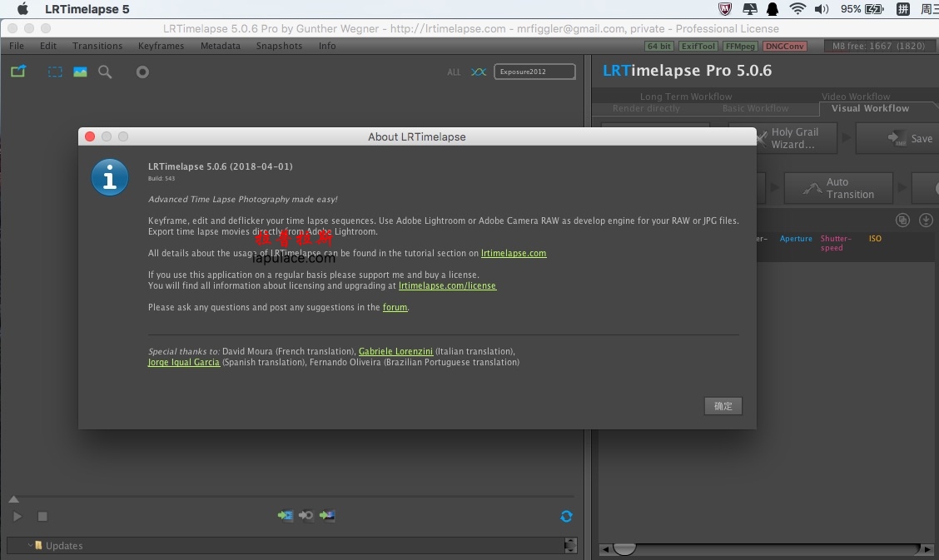939x560 pixels.
Task: Click the copy circle icon above table
Action: click(x=902, y=221)
